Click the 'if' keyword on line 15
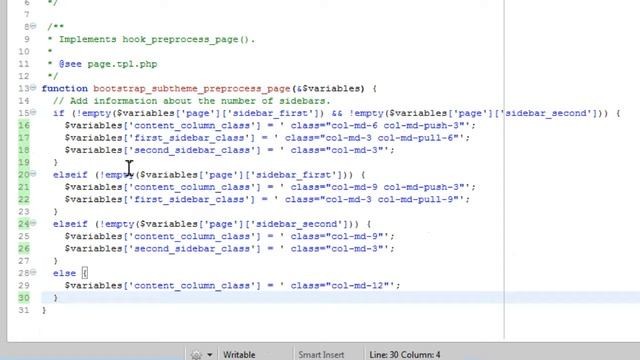The height and width of the screenshot is (360, 640). [x=59, y=113]
